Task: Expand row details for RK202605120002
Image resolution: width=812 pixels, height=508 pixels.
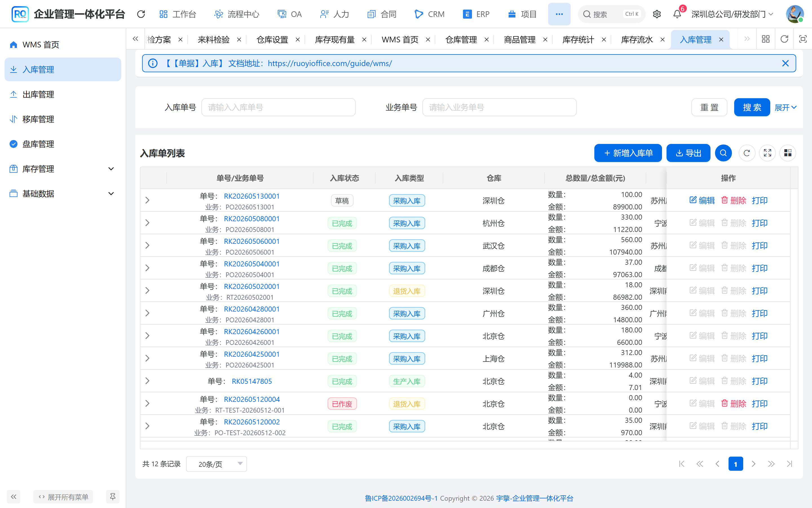Action: coord(147,426)
